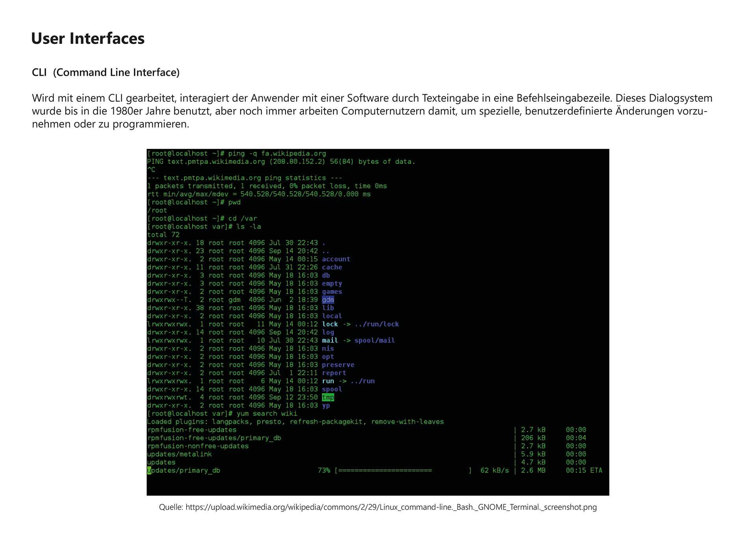Open the Wikimedia source URL link
Viewport: 756px width, 535px height.
pyautogui.click(x=391, y=507)
